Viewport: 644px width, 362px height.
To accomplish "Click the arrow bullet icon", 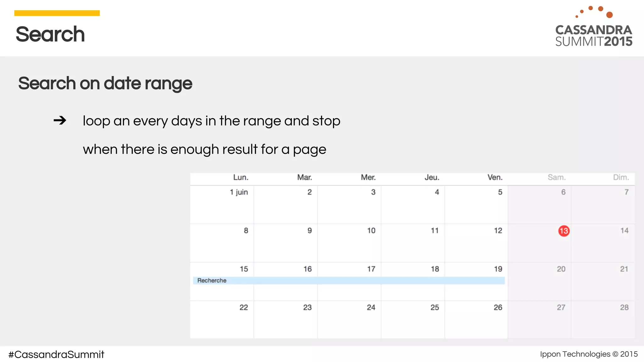I will [60, 120].
